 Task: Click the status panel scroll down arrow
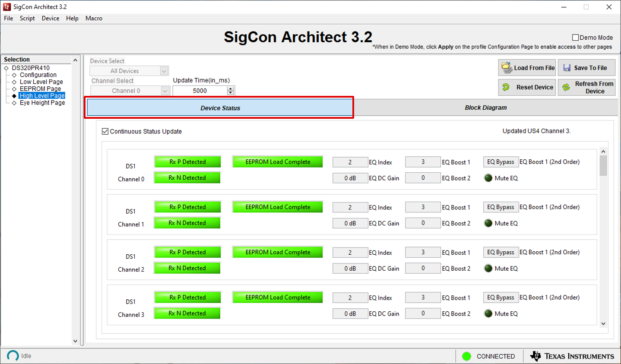point(603,324)
